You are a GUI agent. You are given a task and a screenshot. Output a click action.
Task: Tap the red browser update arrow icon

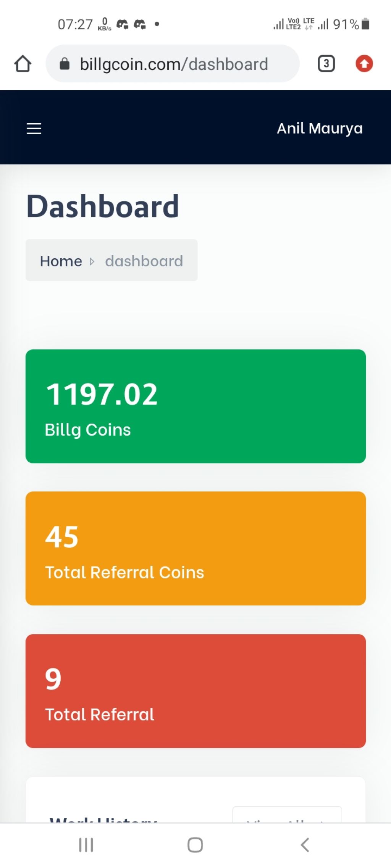coord(364,64)
